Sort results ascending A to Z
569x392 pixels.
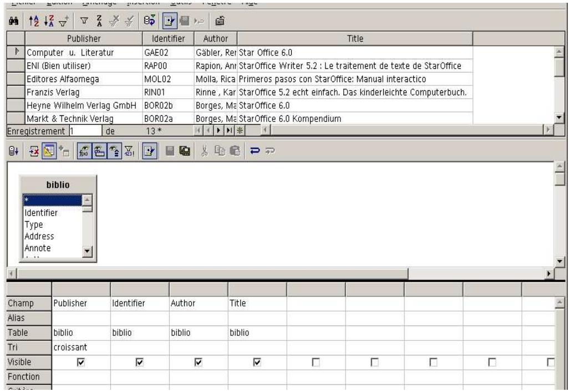click(34, 21)
